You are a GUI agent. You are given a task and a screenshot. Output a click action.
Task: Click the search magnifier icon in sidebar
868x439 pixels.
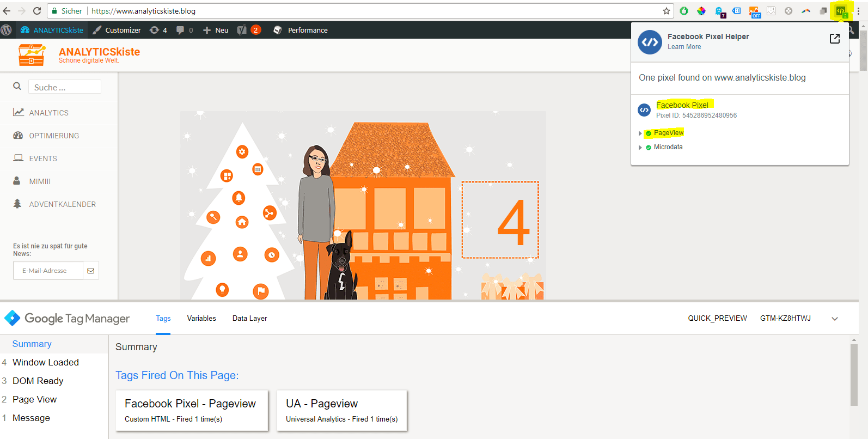point(17,86)
